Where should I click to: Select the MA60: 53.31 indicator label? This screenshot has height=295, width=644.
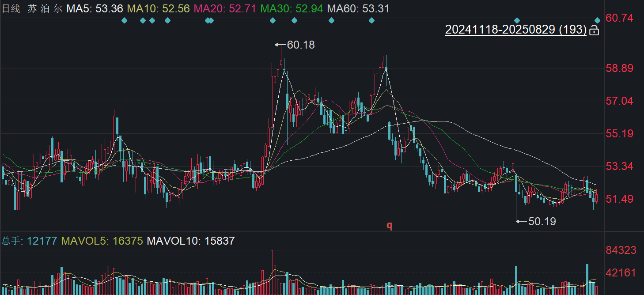358,8
